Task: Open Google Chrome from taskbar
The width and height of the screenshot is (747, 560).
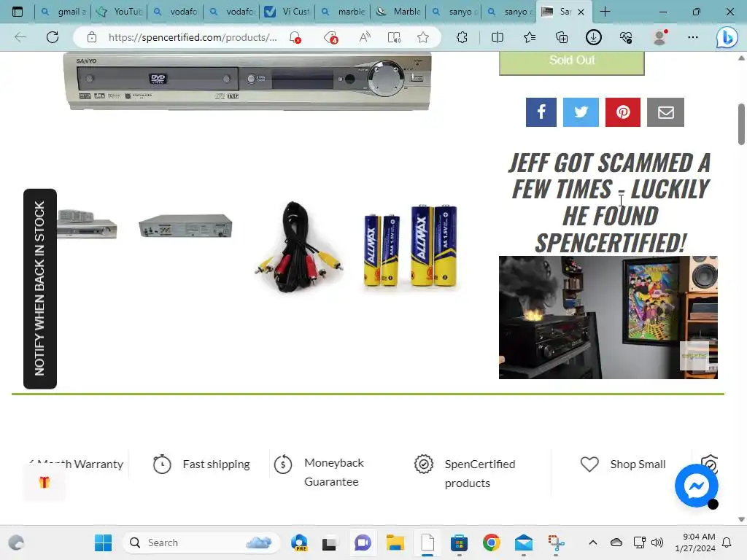Action: (x=491, y=542)
